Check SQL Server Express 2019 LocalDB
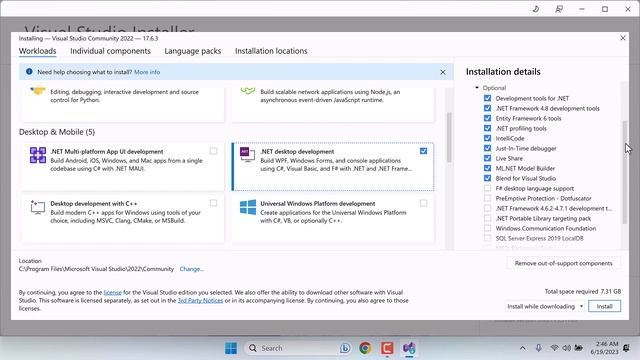 [x=487, y=238]
